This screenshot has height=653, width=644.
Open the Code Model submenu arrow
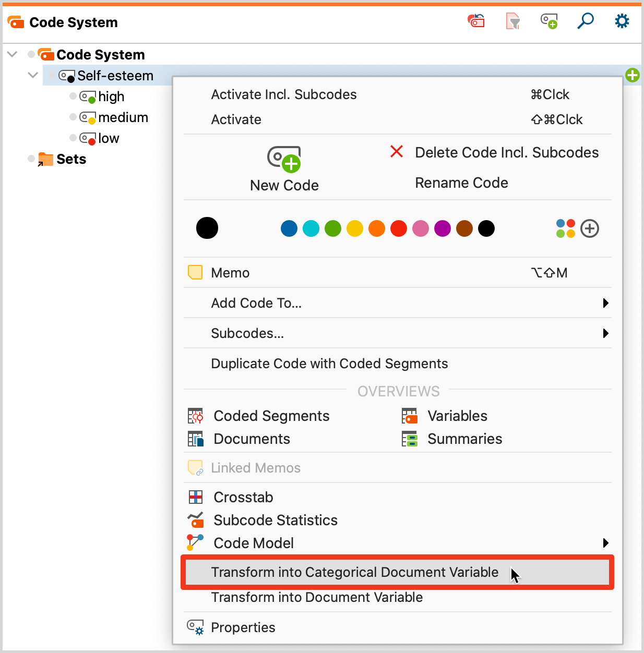pyautogui.click(x=605, y=542)
